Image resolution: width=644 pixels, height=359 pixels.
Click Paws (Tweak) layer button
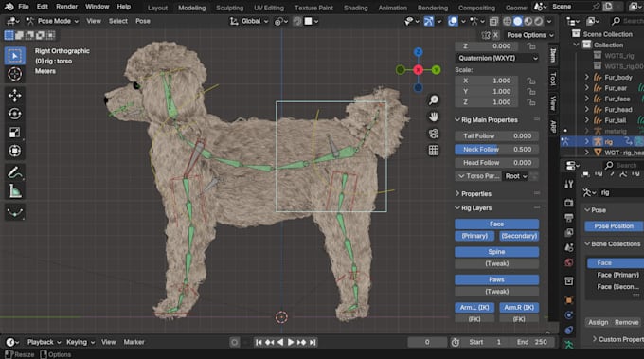tap(496, 292)
